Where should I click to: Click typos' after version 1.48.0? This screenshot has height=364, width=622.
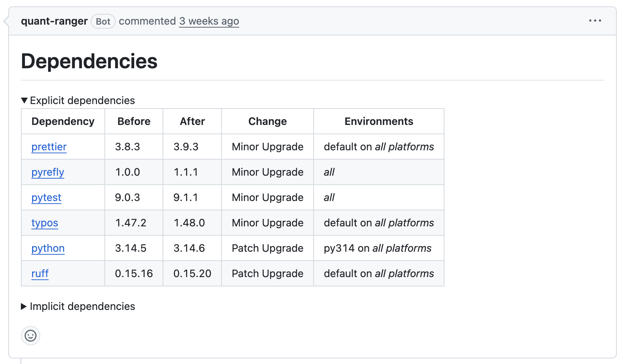(x=189, y=223)
